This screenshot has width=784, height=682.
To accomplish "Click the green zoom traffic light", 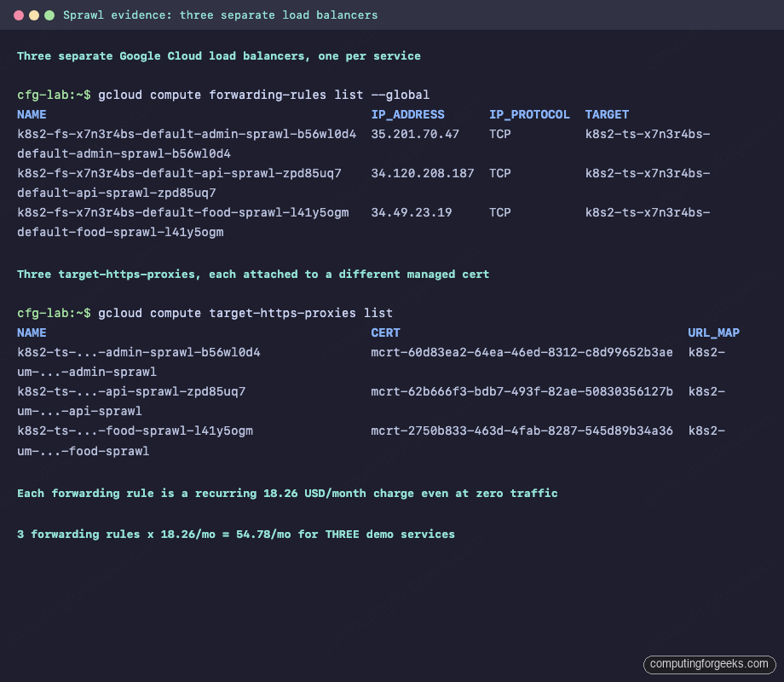I will tap(49, 14).
